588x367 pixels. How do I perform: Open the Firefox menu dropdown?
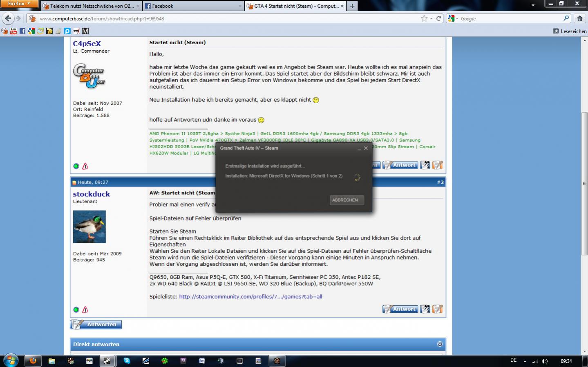click(x=19, y=4)
